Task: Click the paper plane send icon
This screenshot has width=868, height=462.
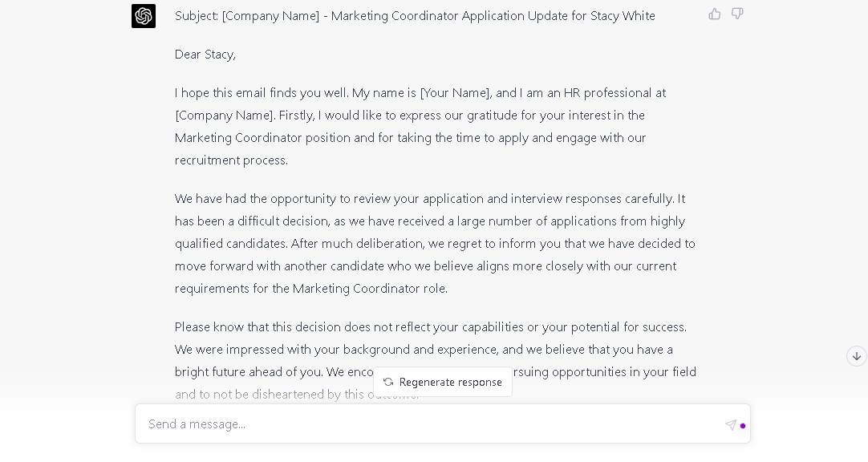Action: 731,424
